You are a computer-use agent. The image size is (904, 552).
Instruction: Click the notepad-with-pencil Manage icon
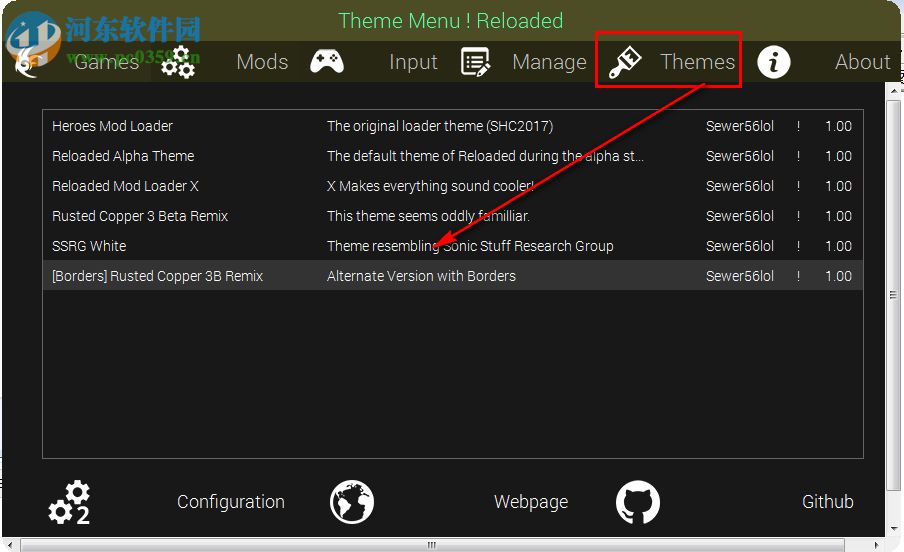point(475,62)
